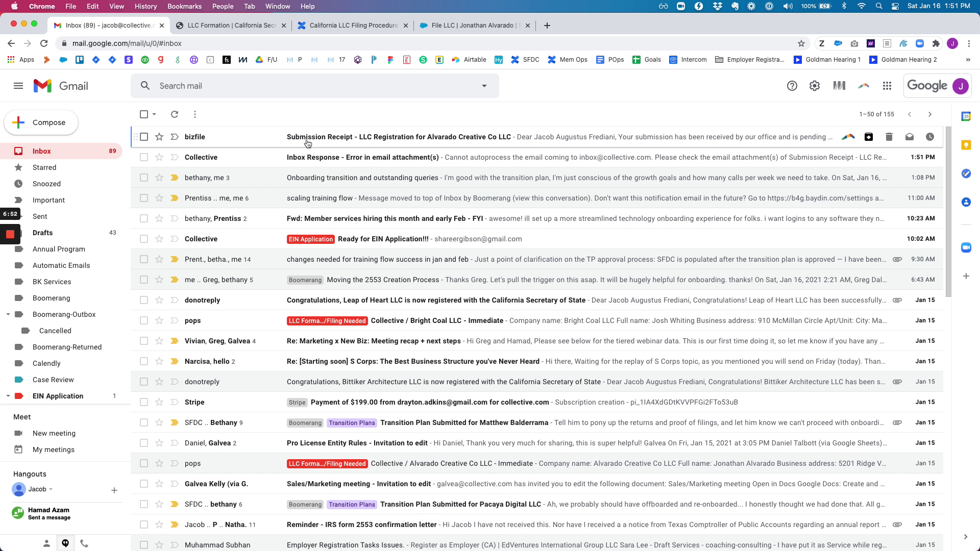Open the select-all checkbox dropdown arrow
980x551 pixels.
tap(154, 114)
